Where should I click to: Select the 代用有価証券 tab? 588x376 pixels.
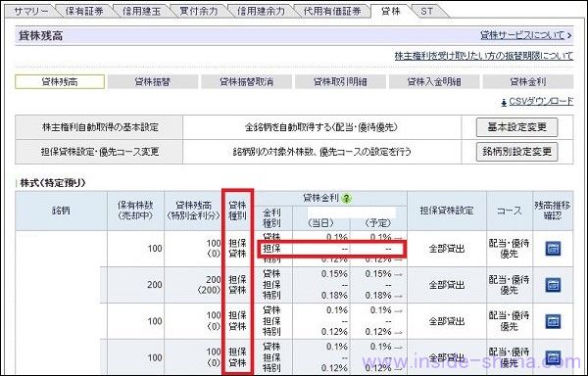click(332, 11)
